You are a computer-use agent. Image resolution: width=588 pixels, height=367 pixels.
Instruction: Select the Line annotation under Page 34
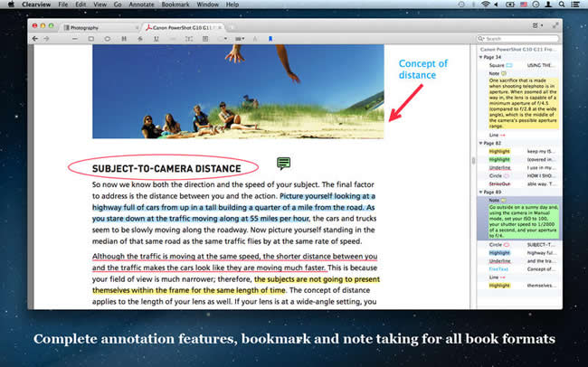pos(519,135)
